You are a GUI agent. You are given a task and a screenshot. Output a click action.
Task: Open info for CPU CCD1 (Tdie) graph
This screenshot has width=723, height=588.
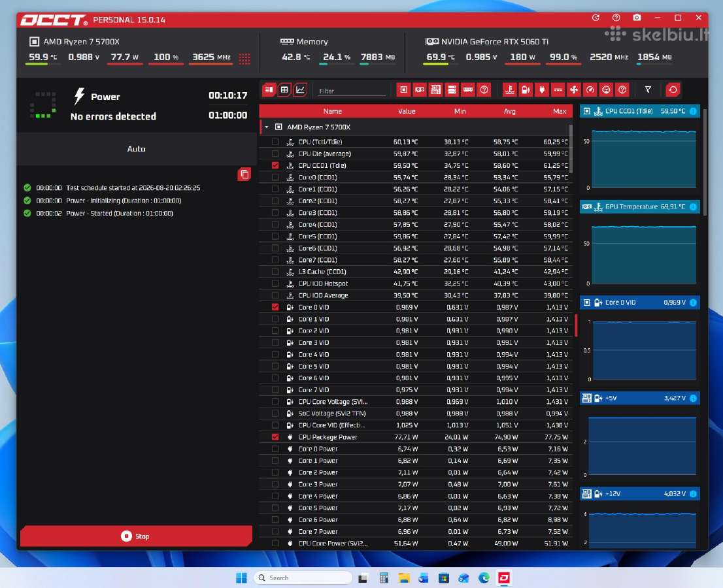[693, 111]
